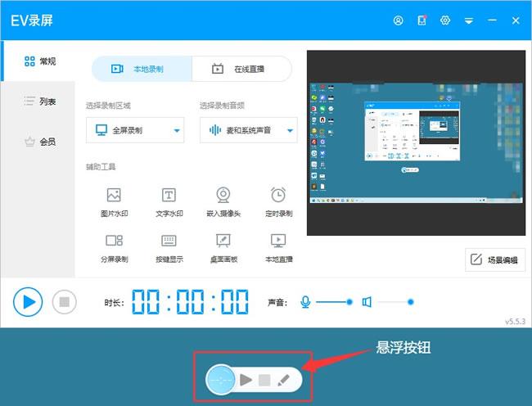
Task: Add 文字水印 text watermark
Action: 169,202
